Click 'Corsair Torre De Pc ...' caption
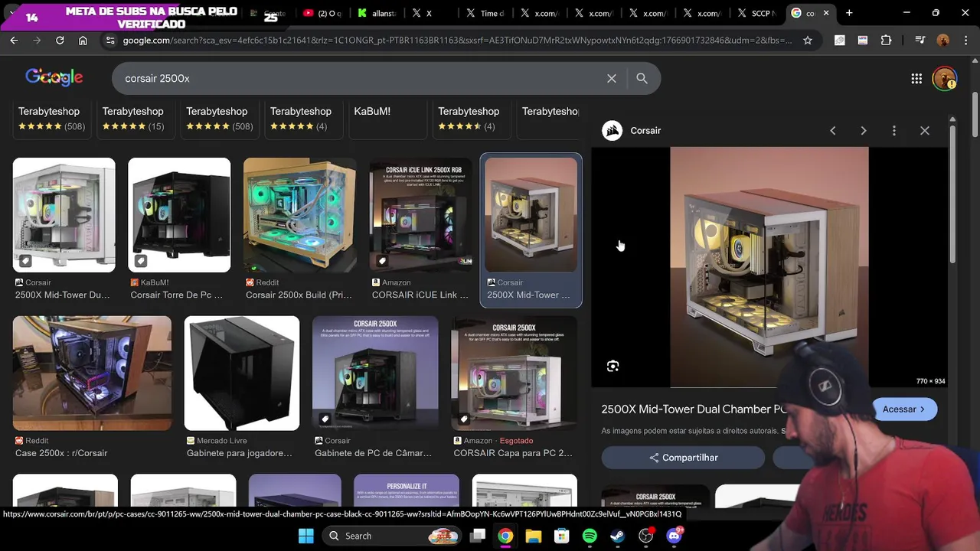The height and width of the screenshot is (551, 980). click(x=176, y=295)
